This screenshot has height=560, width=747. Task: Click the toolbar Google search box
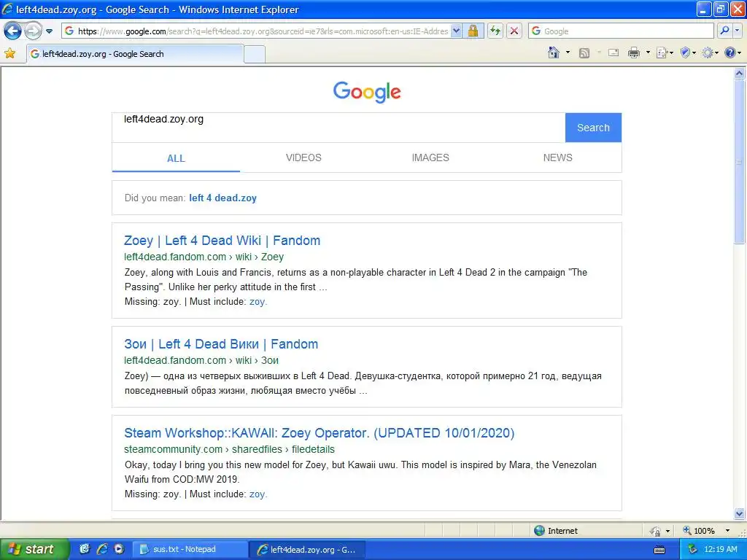[621, 31]
